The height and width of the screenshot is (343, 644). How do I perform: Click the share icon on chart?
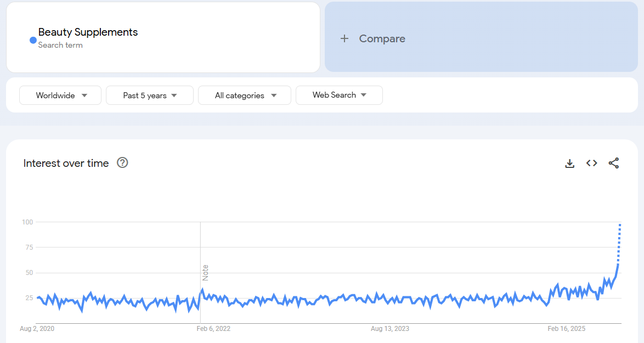(x=614, y=163)
